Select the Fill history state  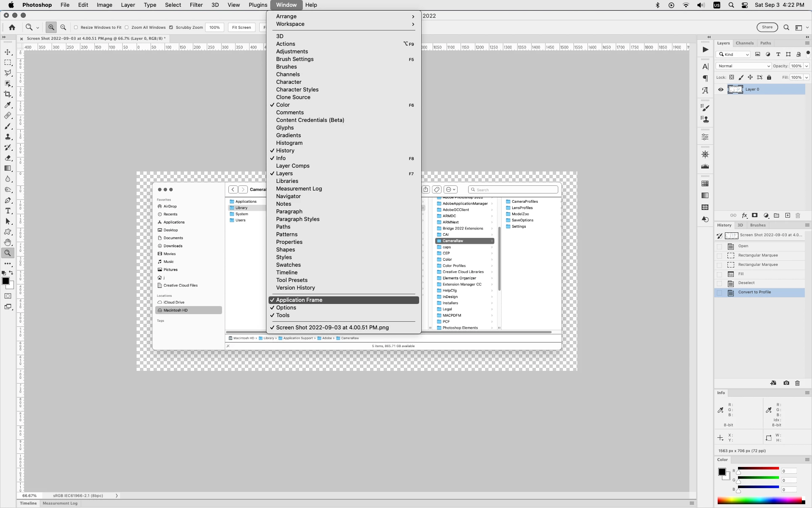(x=741, y=274)
